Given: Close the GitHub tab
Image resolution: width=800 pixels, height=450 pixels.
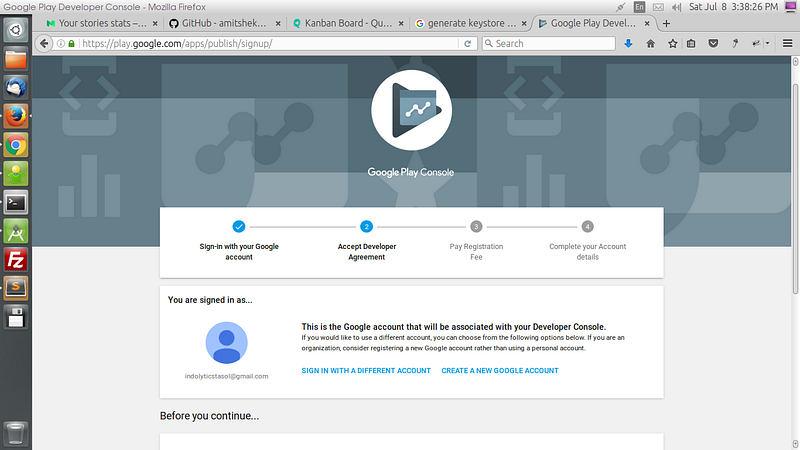Looking at the screenshot, I should click(x=278, y=23).
